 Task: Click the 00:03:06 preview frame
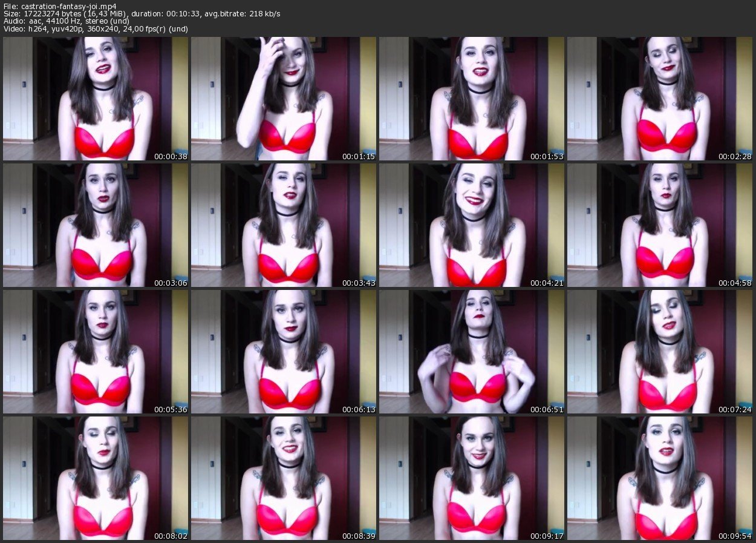pos(95,225)
